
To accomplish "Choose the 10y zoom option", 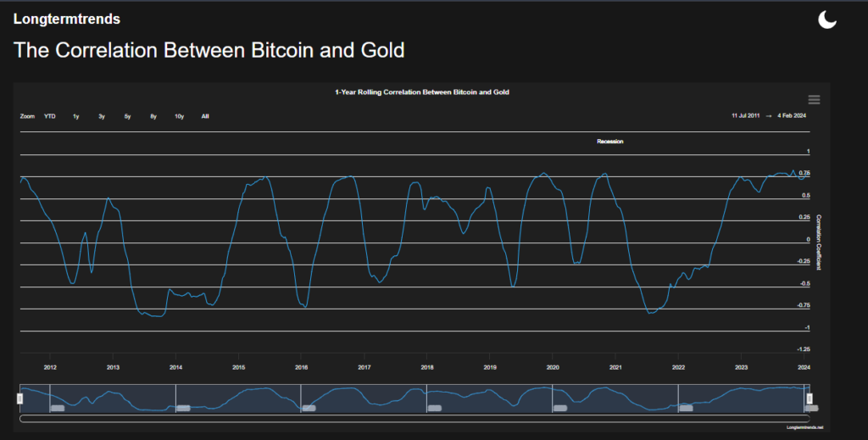I will [x=179, y=115].
